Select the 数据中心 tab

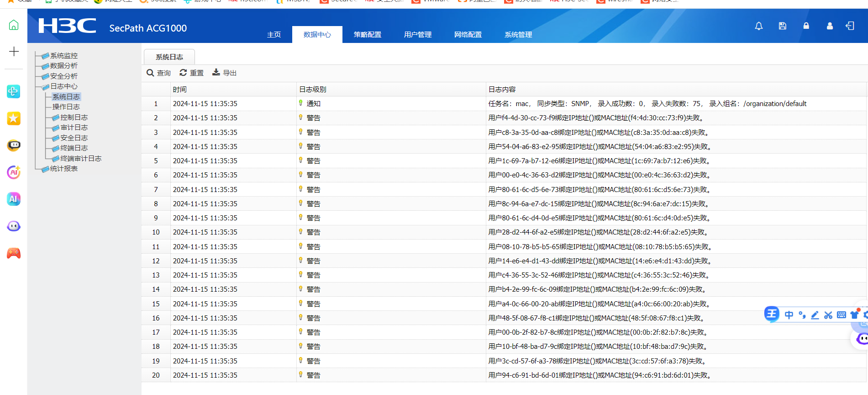[317, 34]
